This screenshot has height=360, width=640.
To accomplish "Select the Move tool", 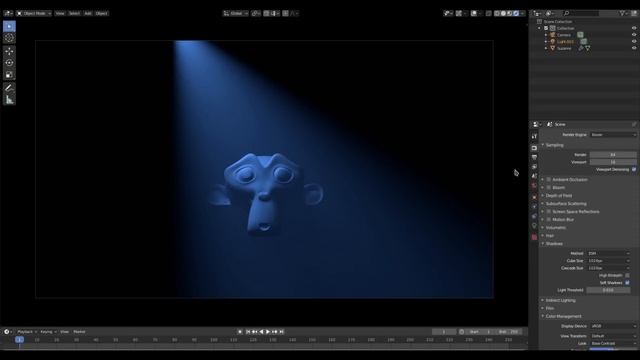I will [x=9, y=51].
